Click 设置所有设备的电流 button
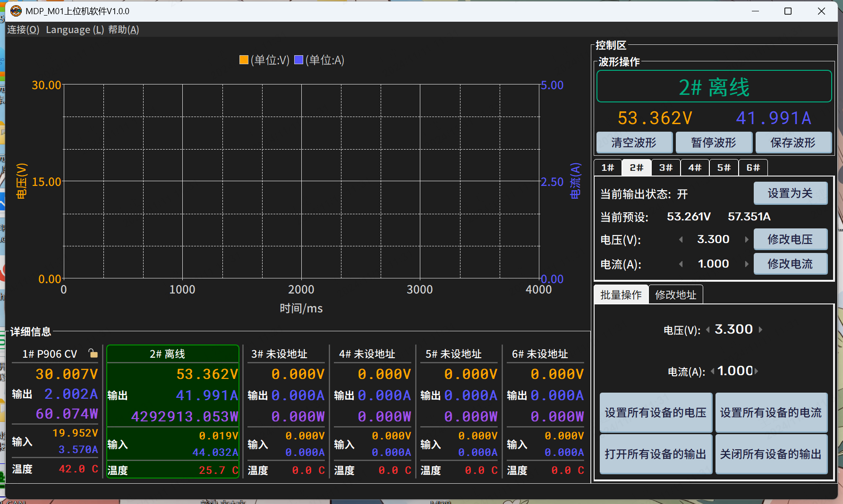The height and width of the screenshot is (504, 843). click(771, 412)
